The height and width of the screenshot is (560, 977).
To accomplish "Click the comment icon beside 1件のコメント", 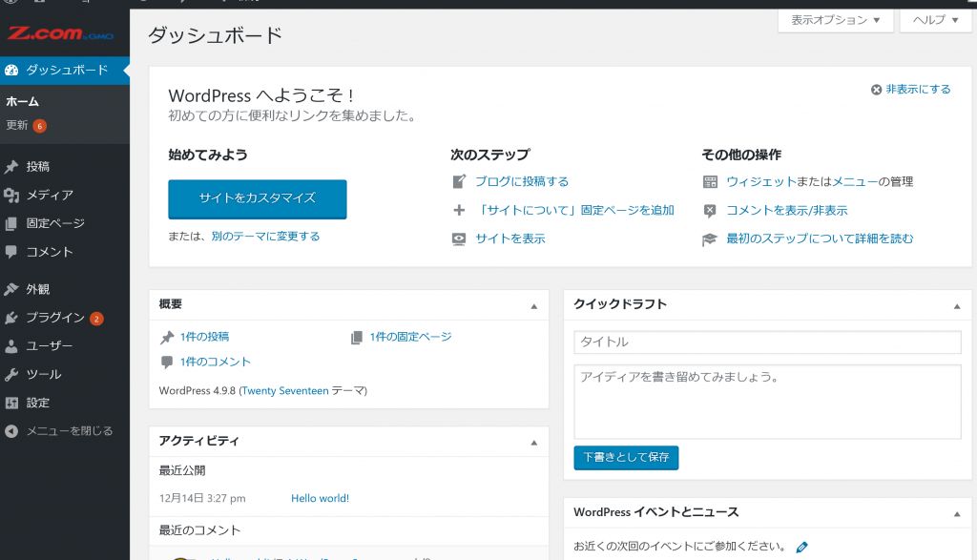I will pos(167,362).
